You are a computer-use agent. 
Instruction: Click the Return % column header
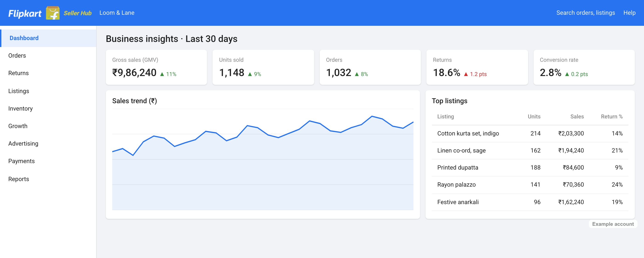pyautogui.click(x=612, y=117)
